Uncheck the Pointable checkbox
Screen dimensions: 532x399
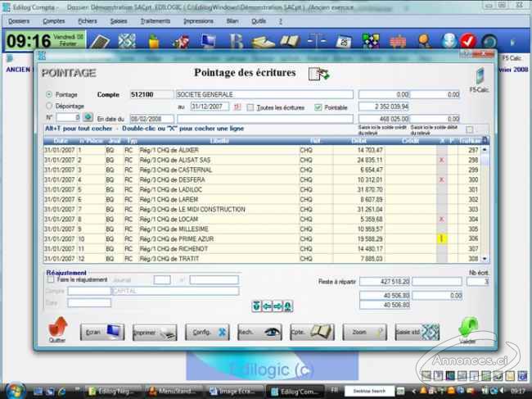coord(318,107)
